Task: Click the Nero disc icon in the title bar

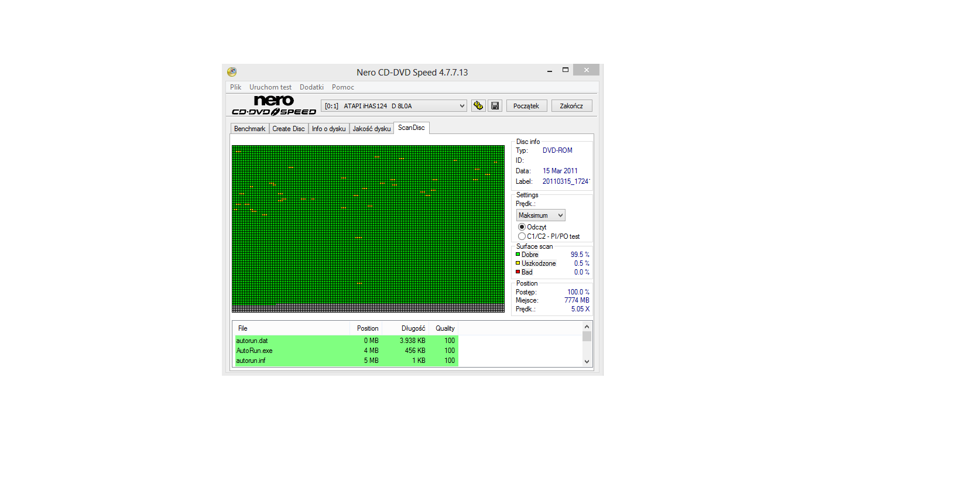Action: pyautogui.click(x=232, y=72)
